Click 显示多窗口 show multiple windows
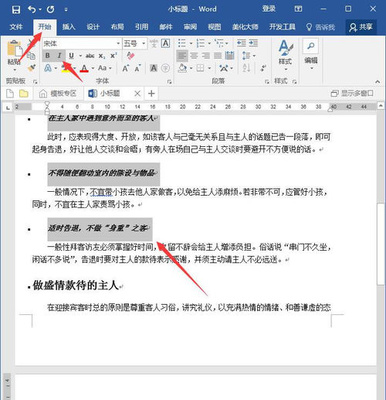 pyautogui.click(x=352, y=94)
